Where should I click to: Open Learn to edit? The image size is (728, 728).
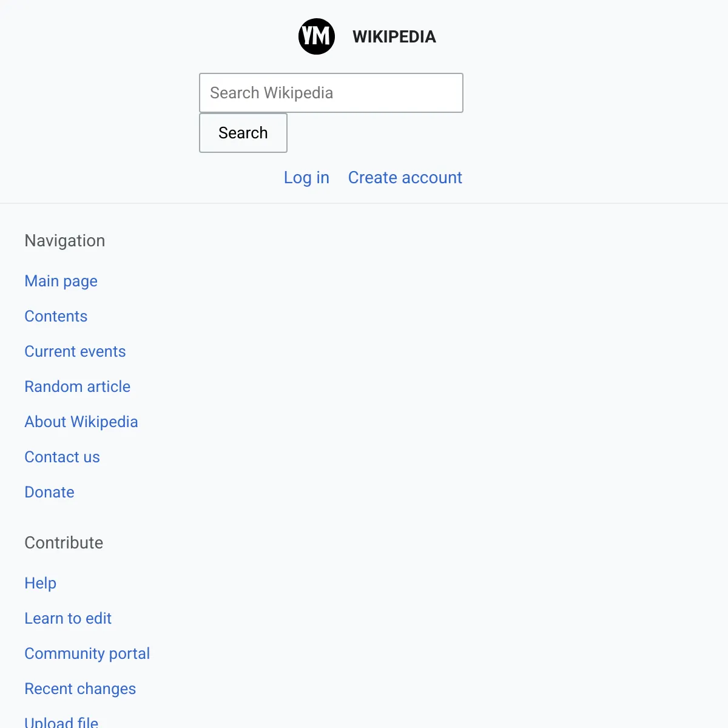[69, 618]
